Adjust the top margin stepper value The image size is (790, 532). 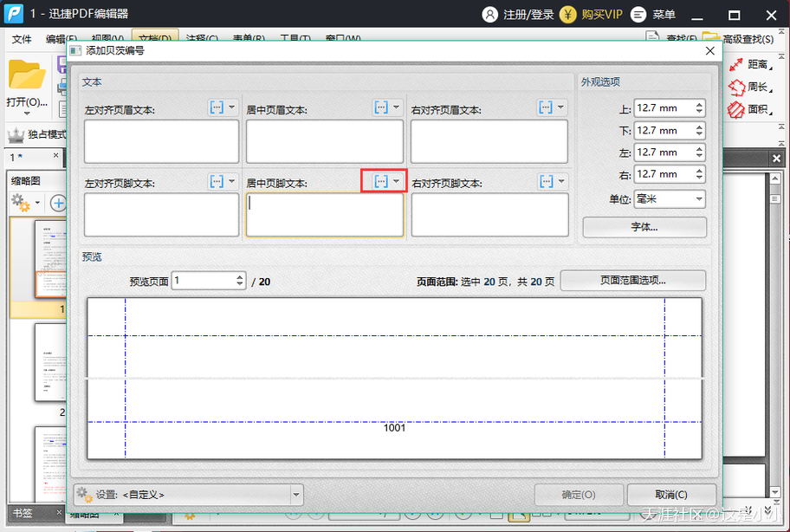[699, 107]
